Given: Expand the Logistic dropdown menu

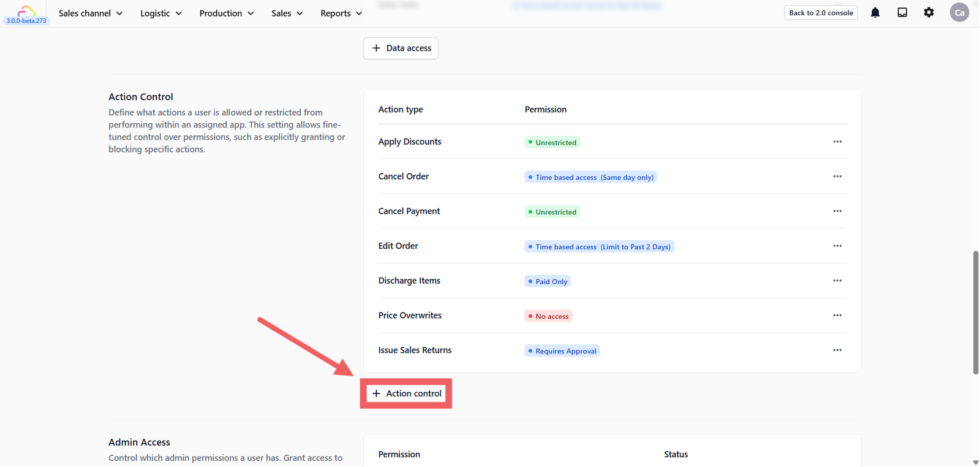Looking at the screenshot, I should tap(161, 13).
